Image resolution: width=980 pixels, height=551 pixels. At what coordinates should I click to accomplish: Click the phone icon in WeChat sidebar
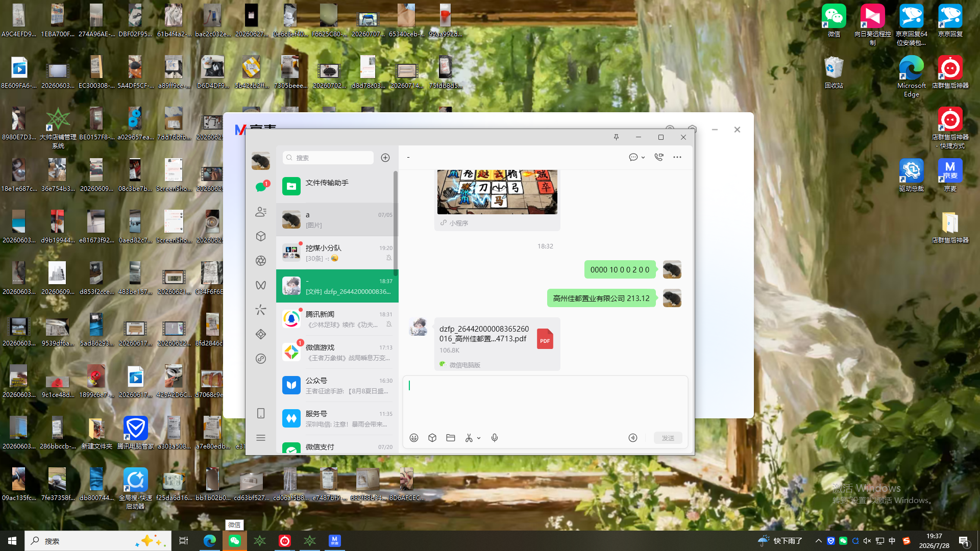coord(261,413)
